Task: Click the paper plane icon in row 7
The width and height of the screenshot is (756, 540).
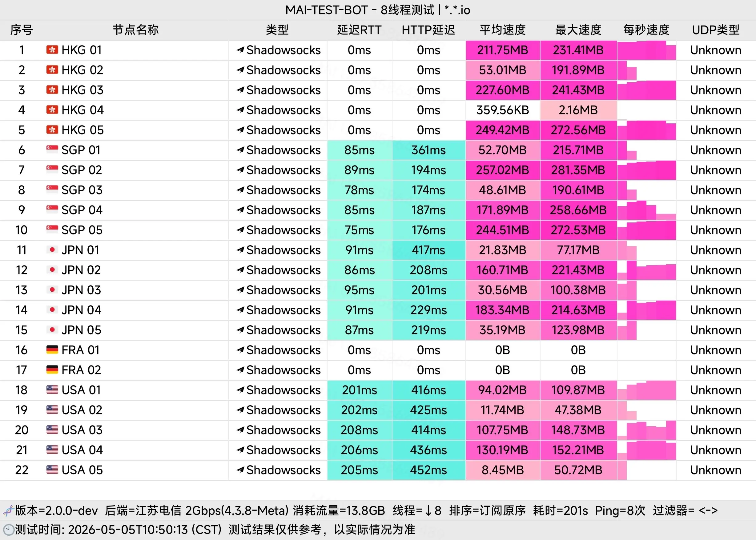Action: 240,170
